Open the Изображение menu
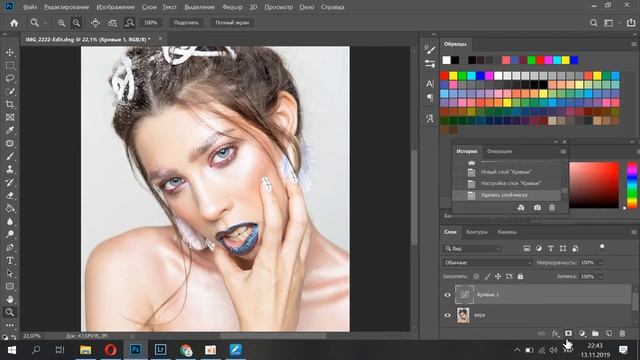The image size is (640, 360). pyautogui.click(x=116, y=7)
